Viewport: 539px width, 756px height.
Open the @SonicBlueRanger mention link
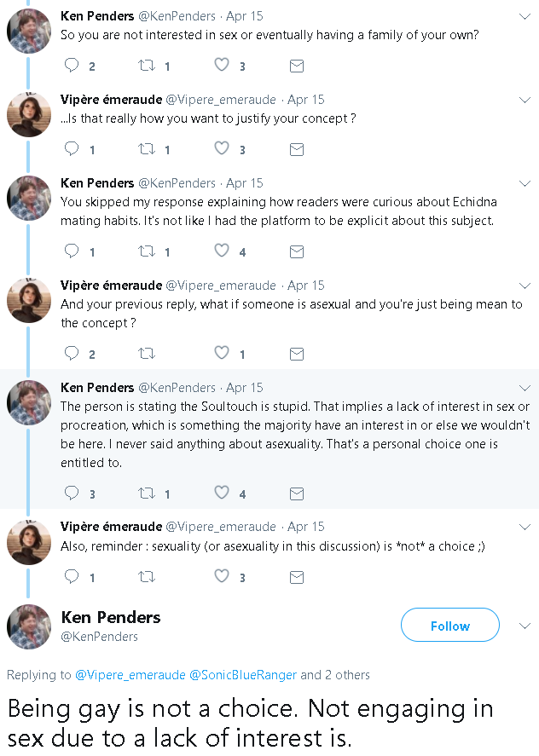[x=243, y=674]
